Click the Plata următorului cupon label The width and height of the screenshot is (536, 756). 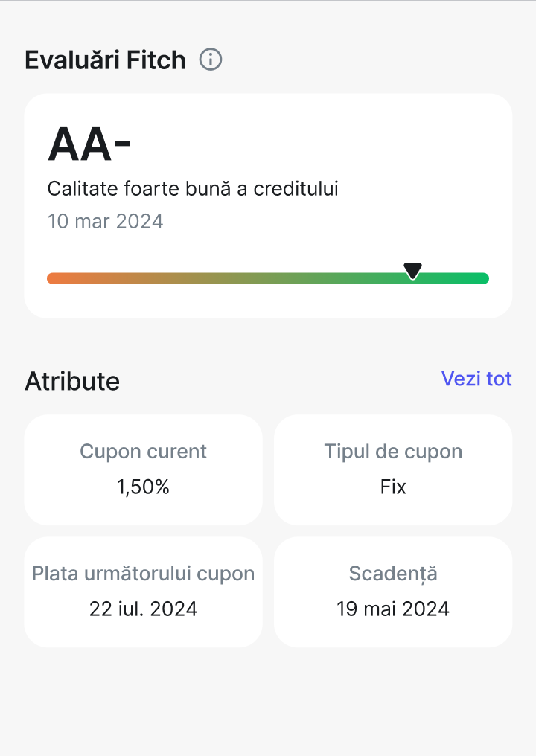coord(143,574)
